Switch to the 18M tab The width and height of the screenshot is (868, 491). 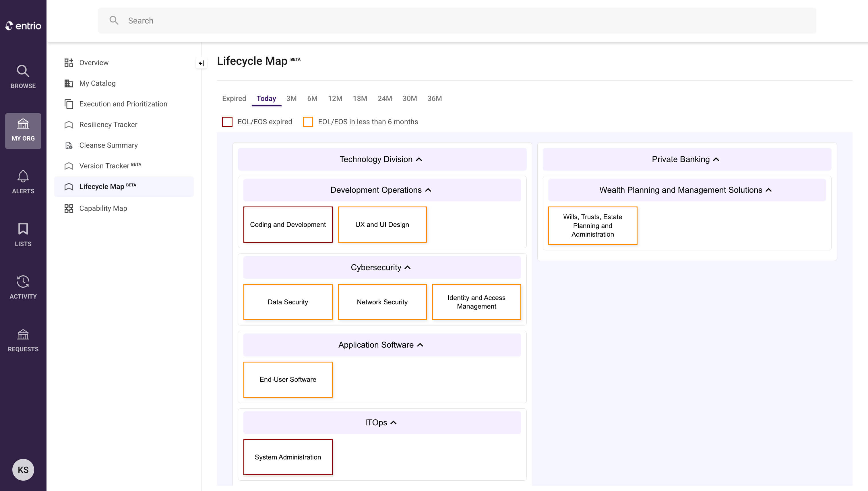360,98
